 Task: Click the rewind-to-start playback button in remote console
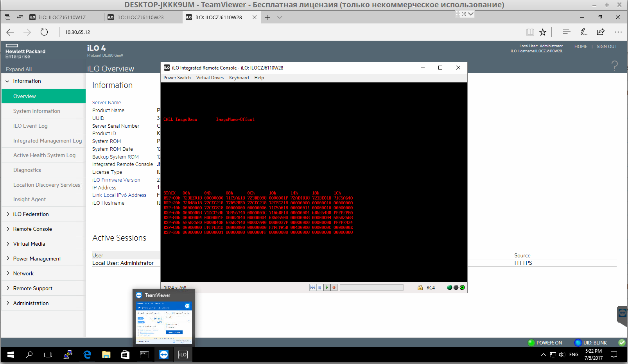click(x=313, y=287)
